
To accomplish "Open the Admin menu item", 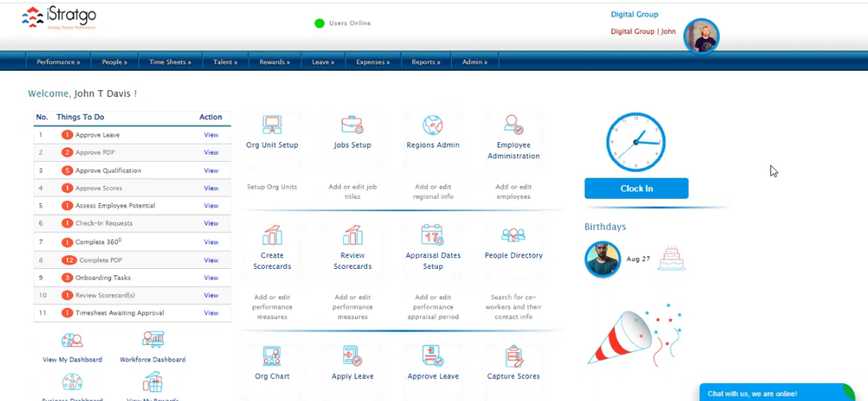I will 474,62.
